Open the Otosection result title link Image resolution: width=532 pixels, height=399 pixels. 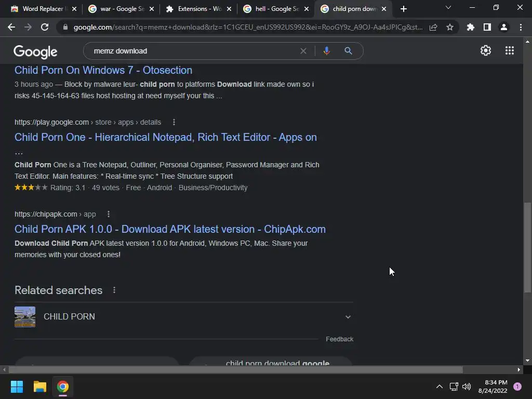(103, 70)
